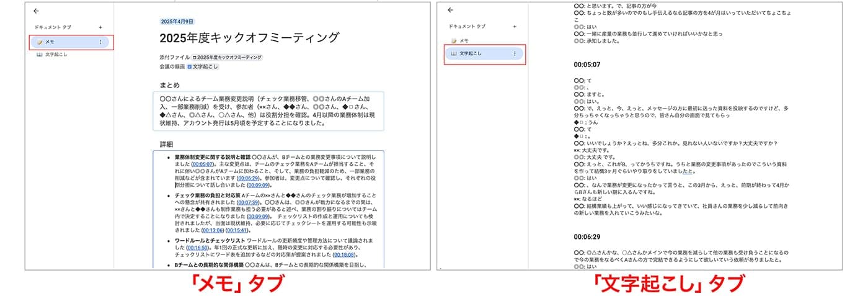
Task: Open the 2025年度キックオフミーティング attachment chip
Action: coord(228,57)
